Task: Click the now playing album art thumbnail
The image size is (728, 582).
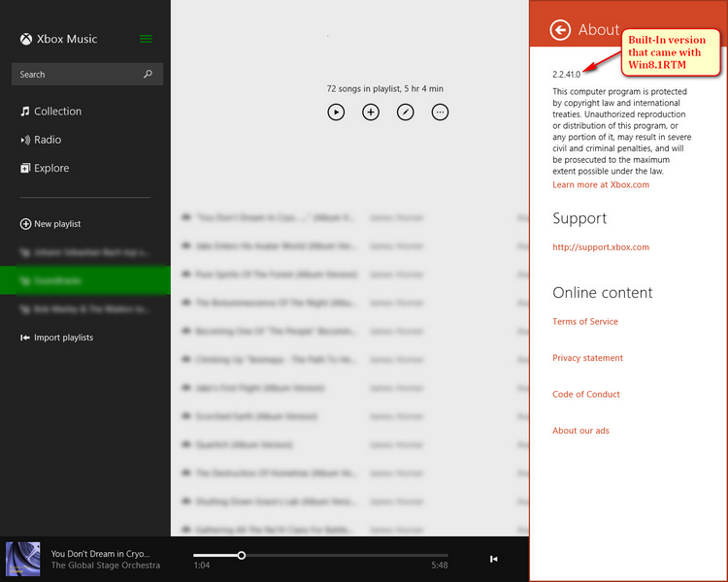Action: (22, 560)
